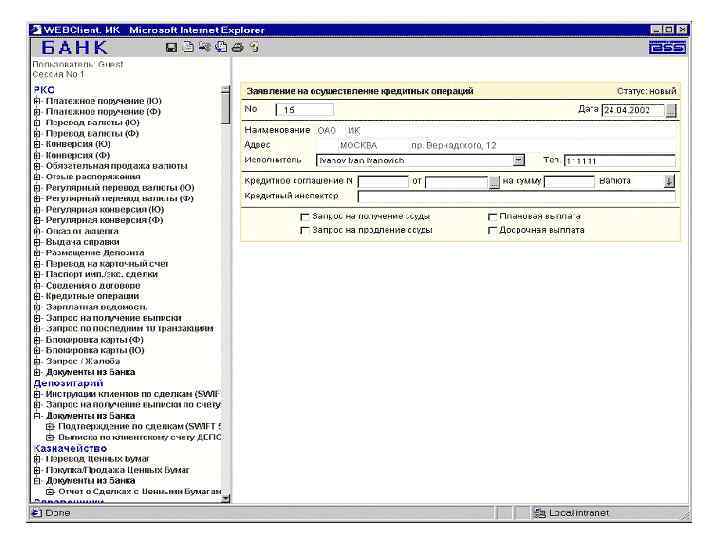Click the undo arrow toolbar icon
The height and width of the screenshot is (540, 720).
254,47
